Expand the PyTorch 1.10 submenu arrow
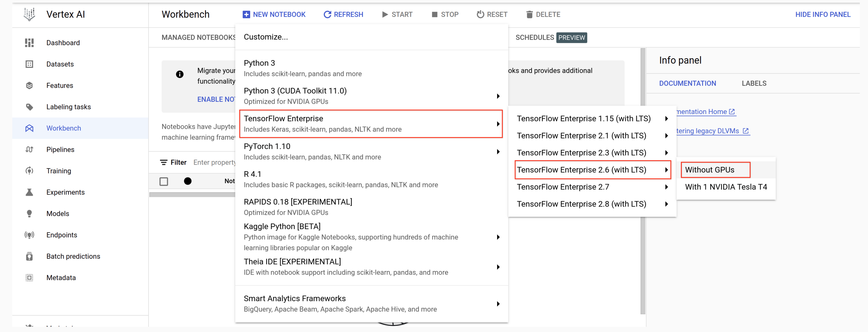868x332 pixels. pyautogui.click(x=498, y=152)
